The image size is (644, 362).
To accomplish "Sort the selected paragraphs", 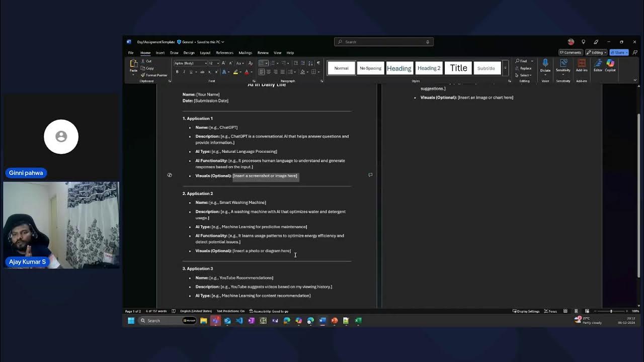I will [310, 63].
